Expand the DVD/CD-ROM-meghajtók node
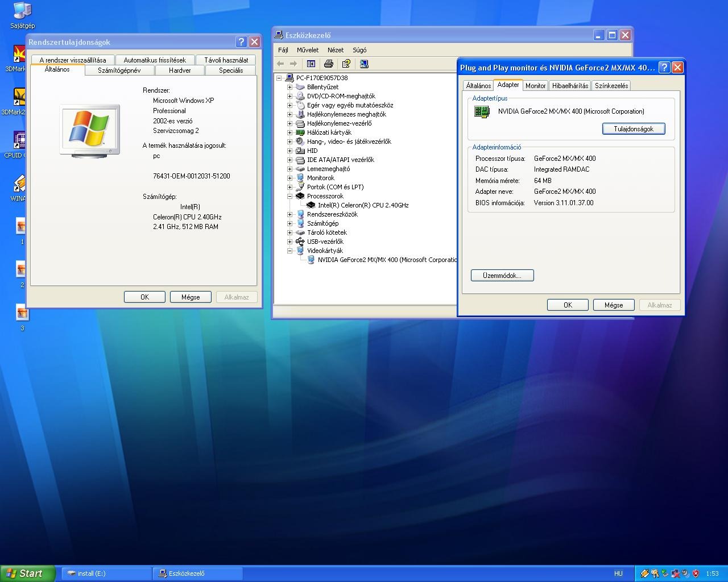728x582 pixels. tap(289, 96)
